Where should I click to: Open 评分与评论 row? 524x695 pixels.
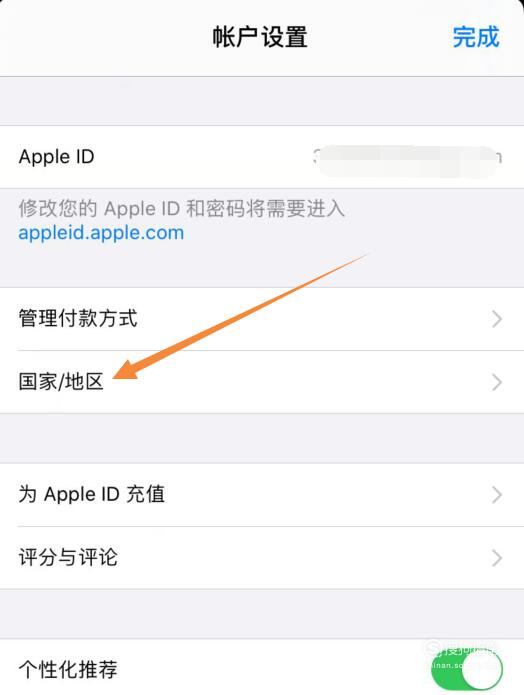(262, 558)
